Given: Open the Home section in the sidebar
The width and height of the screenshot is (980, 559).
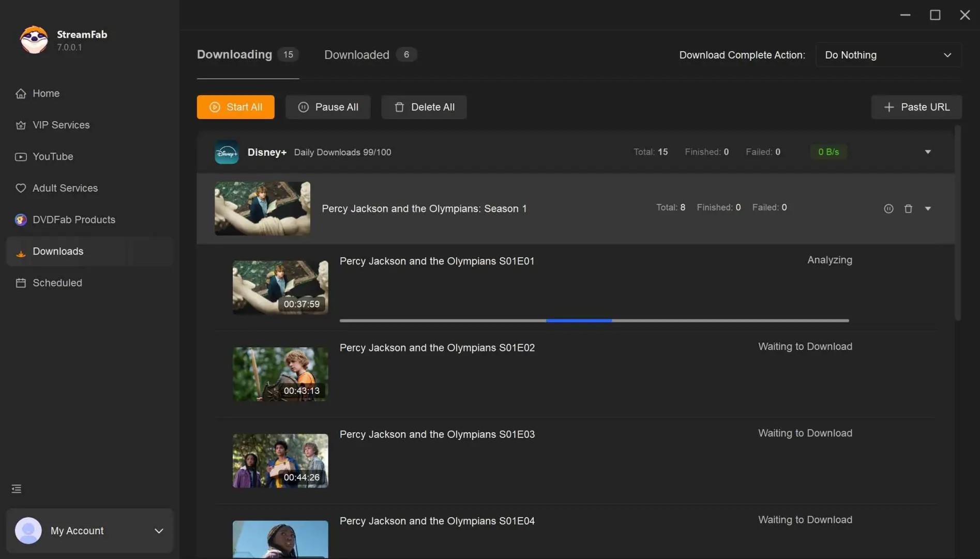Looking at the screenshot, I should 46,93.
